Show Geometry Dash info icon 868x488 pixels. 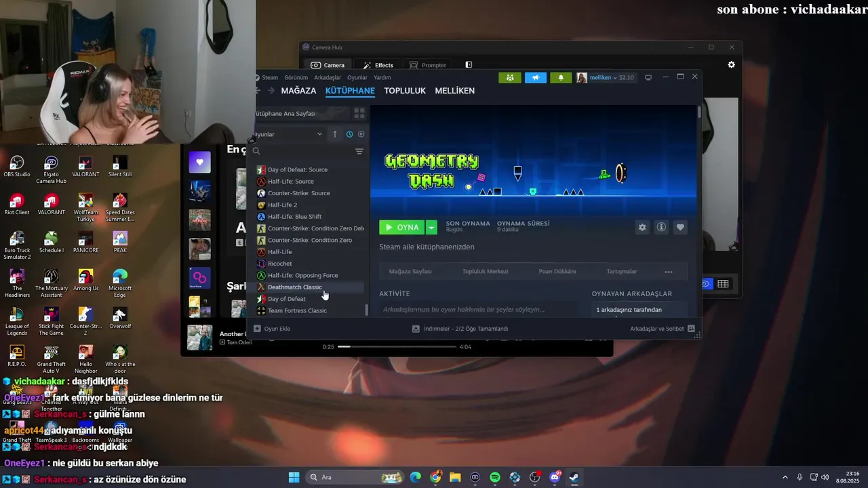[x=661, y=227]
